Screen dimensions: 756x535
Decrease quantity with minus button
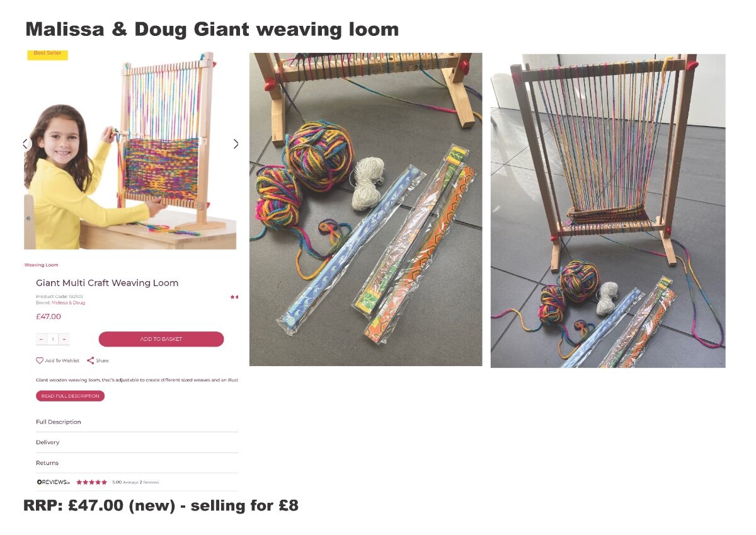tap(42, 339)
